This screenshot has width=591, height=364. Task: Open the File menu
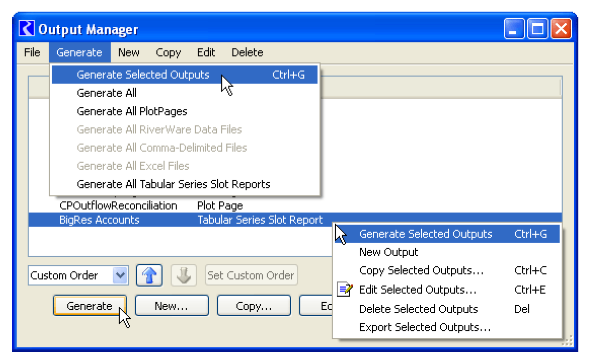coord(32,53)
